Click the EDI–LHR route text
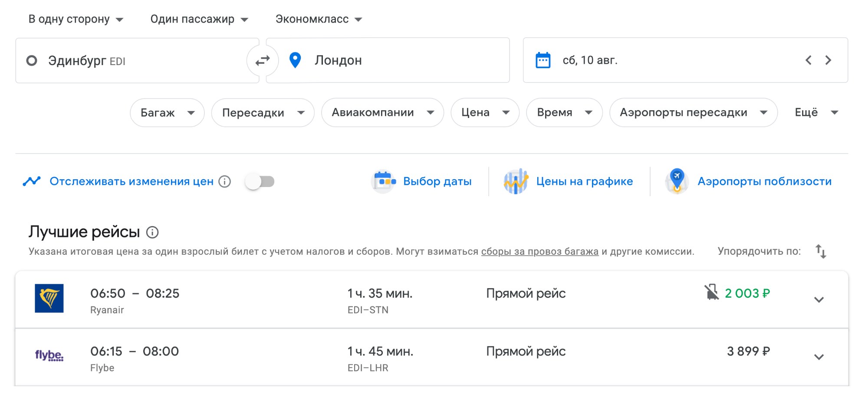The width and height of the screenshot is (868, 417). coord(368,368)
